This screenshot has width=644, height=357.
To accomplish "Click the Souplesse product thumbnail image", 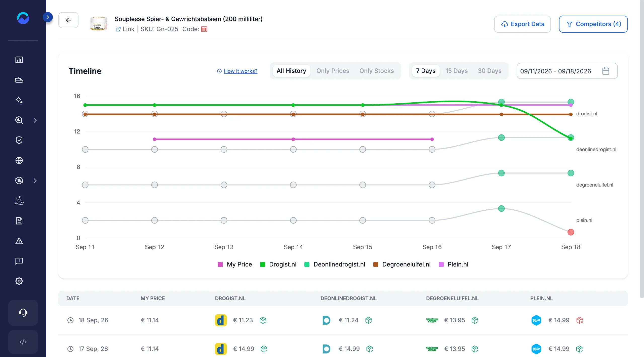I will pyautogui.click(x=99, y=24).
